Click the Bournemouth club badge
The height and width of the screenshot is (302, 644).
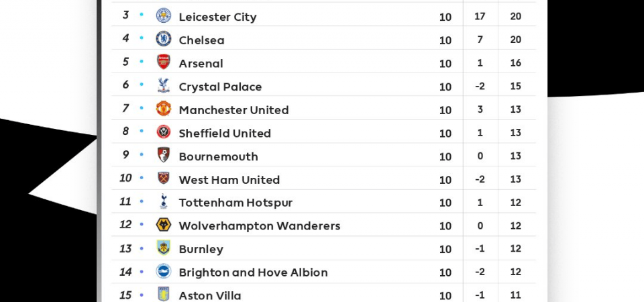click(x=164, y=155)
